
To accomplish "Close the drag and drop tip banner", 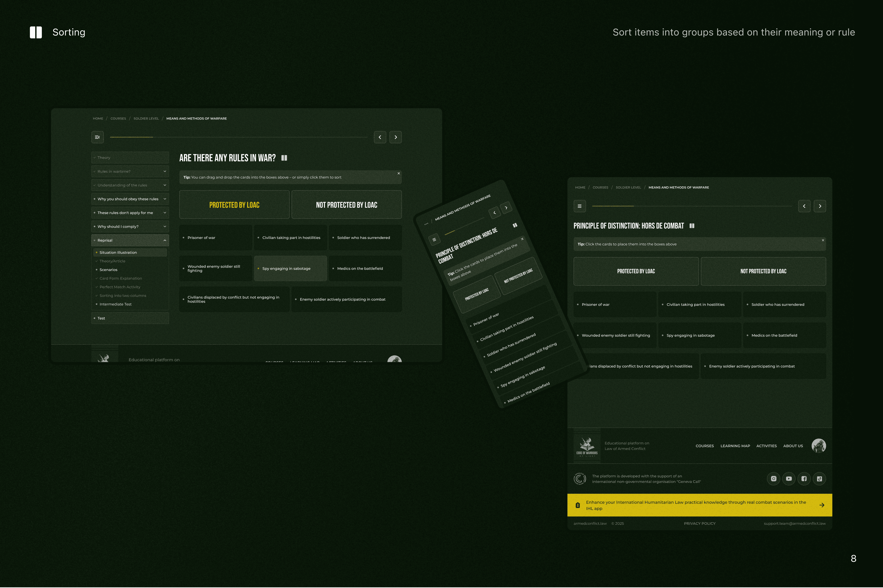I will pos(398,173).
